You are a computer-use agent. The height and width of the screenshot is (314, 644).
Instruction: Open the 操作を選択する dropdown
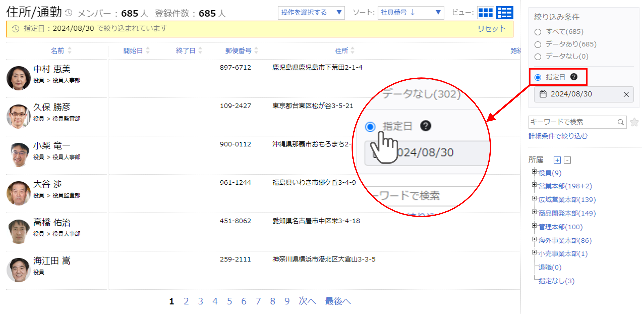[311, 13]
